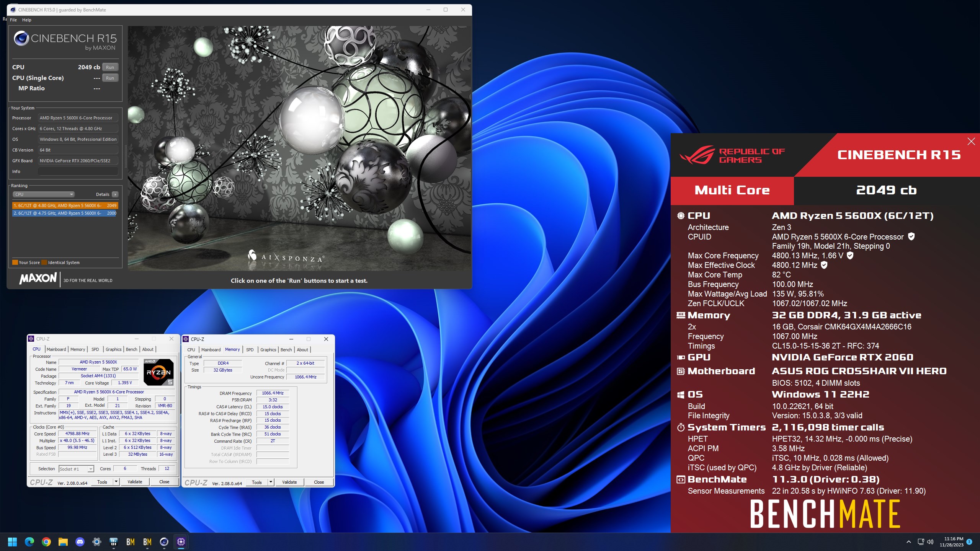Click Close button in right CPU-Z window
Image resolution: width=980 pixels, height=551 pixels.
[319, 482]
